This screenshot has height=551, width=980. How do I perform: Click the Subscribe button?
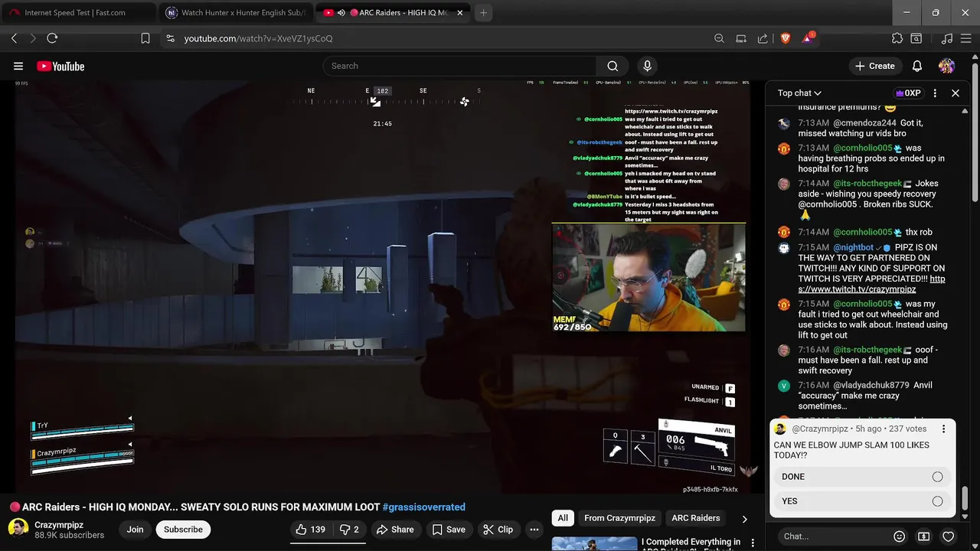coord(184,530)
